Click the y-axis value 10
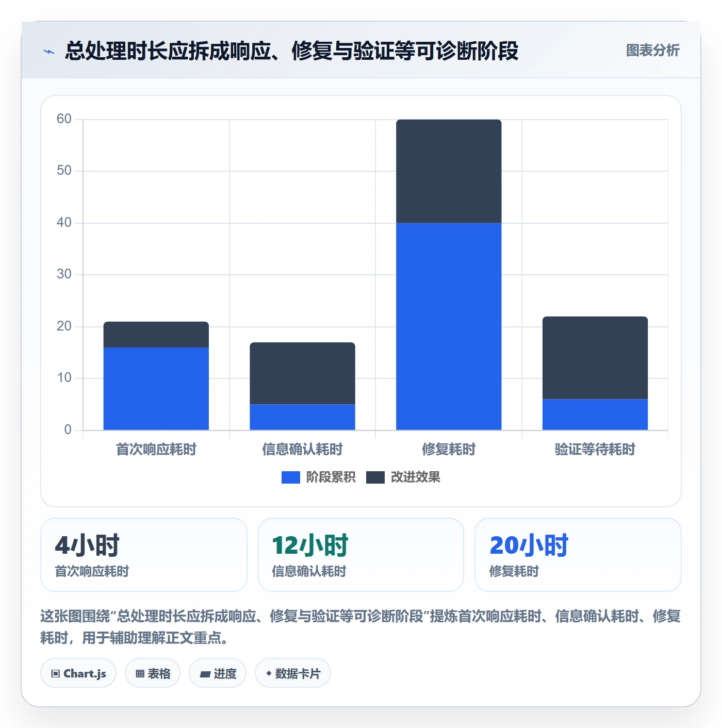This screenshot has height=728, width=722. click(64, 378)
